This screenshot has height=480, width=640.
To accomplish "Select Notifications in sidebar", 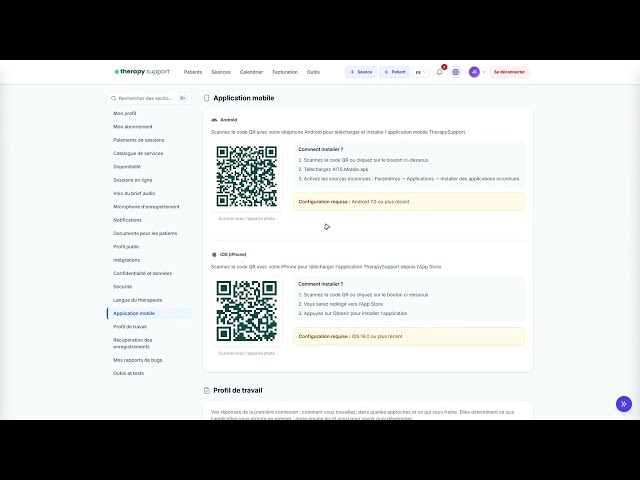I will [127, 220].
